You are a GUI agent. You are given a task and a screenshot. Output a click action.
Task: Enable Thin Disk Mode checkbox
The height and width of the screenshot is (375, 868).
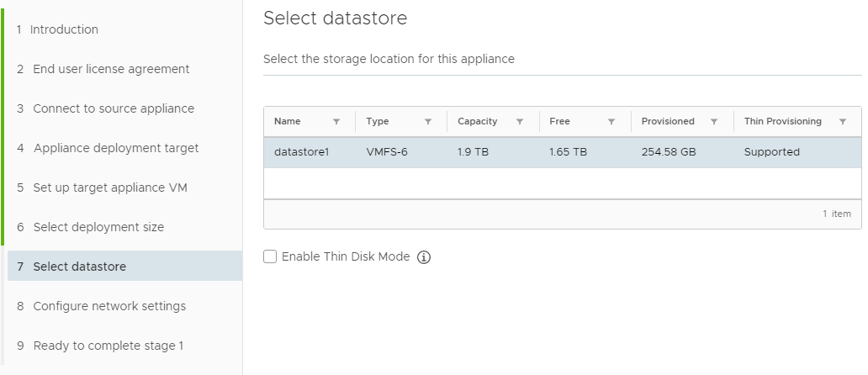pos(270,256)
